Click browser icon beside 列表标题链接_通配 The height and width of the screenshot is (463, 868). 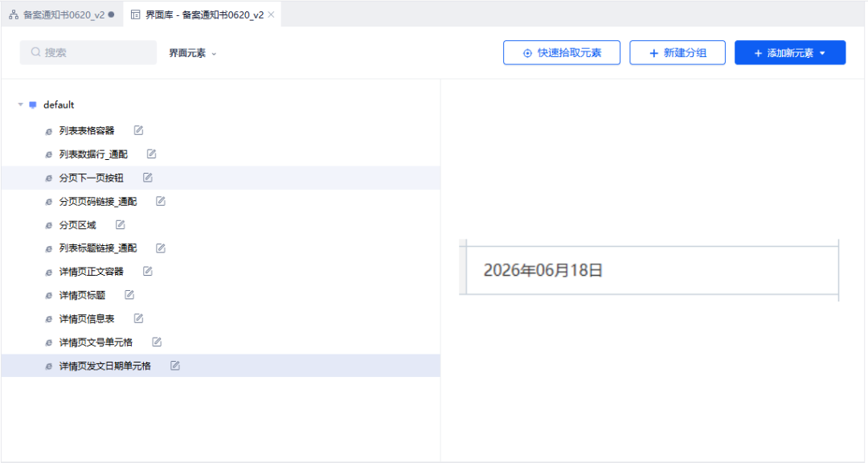point(49,248)
